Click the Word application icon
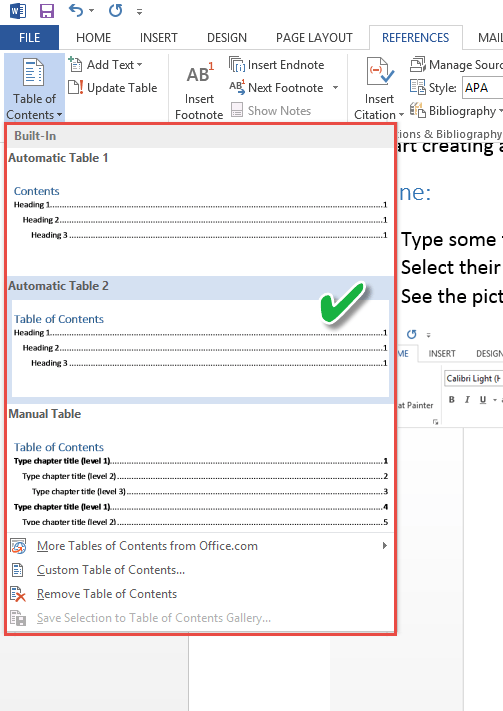This screenshot has width=503, height=711. 18,10
